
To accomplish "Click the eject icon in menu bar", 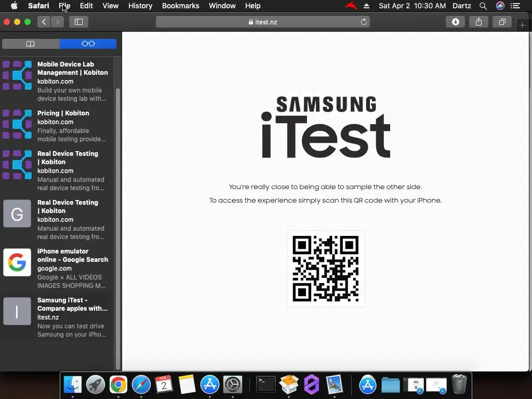I will tap(366, 6).
